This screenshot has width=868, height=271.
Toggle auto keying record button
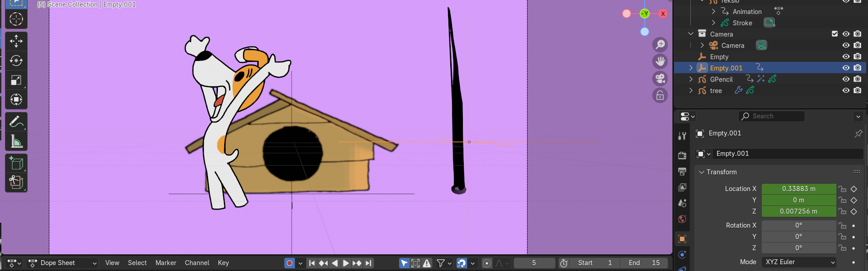[x=290, y=263]
